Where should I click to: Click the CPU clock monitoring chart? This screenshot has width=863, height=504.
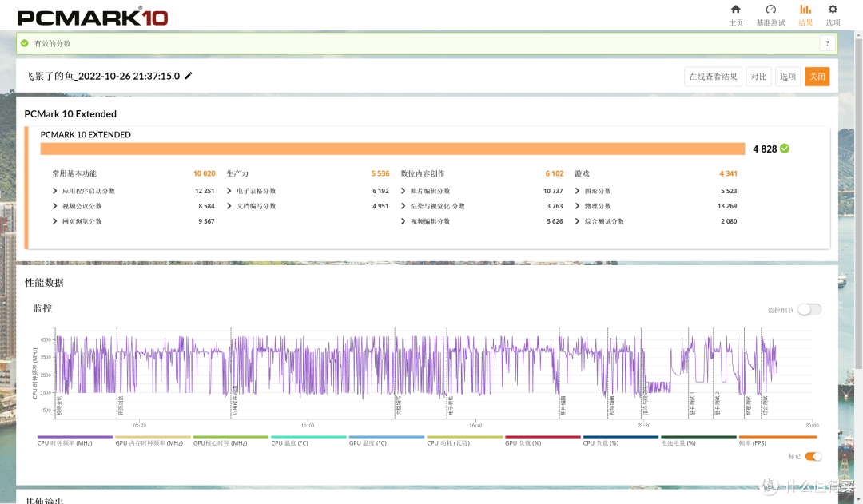(x=433, y=374)
